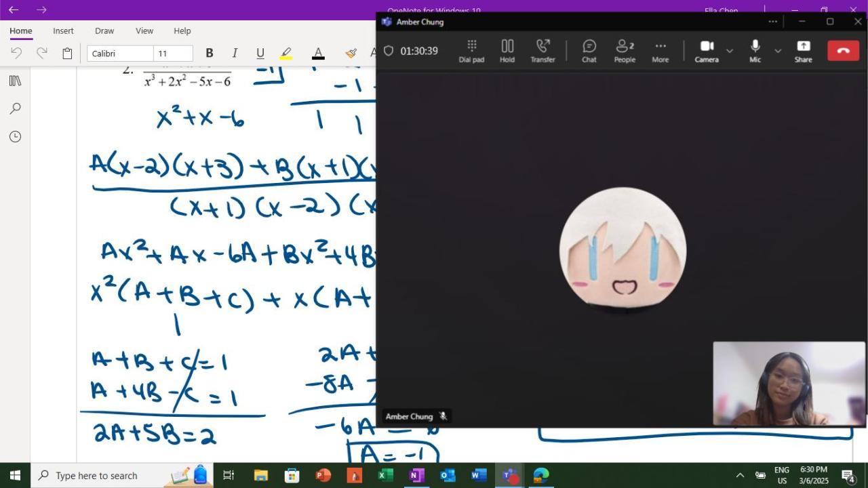Open the Windows Start menu

click(15, 475)
